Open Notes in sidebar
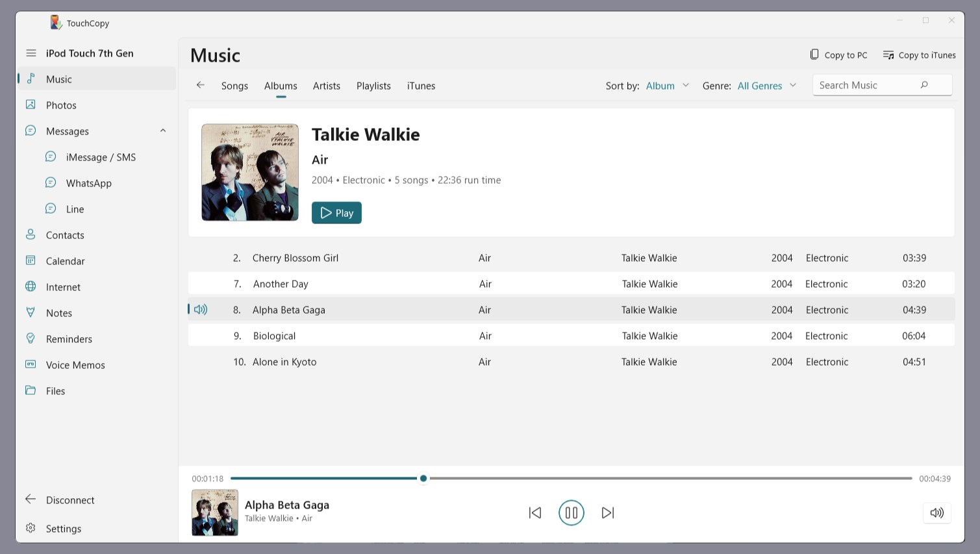Viewport: 980px width, 554px height. (x=96, y=313)
